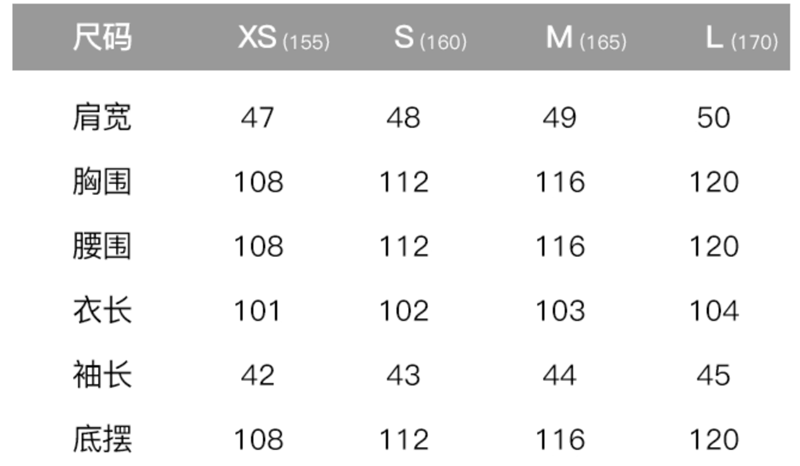Select the 肩宽 value 49 for M
This screenshot has width=800, height=466.
[560, 117]
